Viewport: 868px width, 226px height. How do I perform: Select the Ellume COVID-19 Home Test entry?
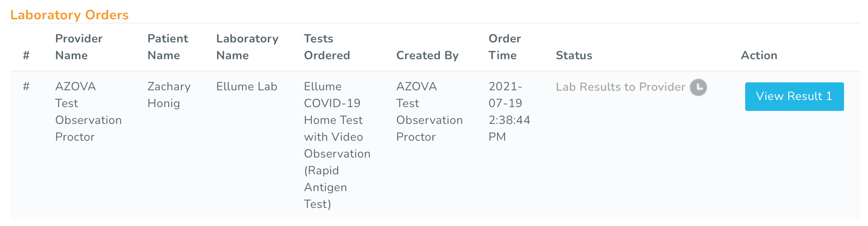point(336,145)
